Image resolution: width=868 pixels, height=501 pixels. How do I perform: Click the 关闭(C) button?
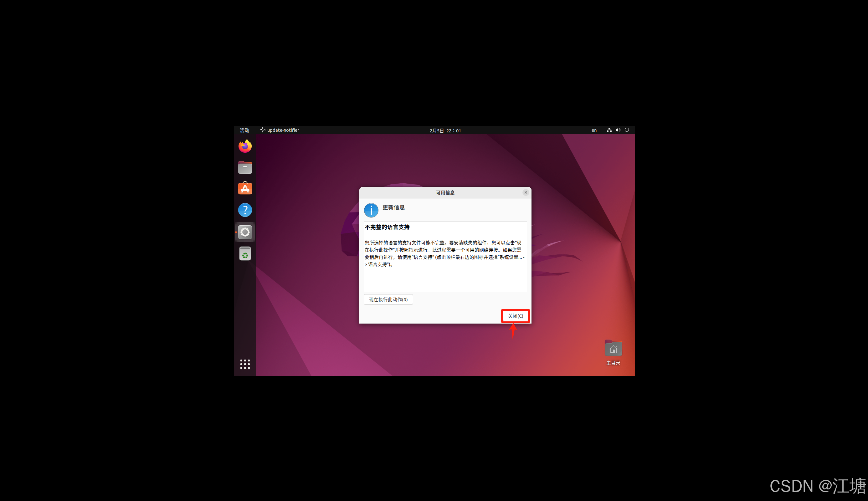[x=515, y=316]
